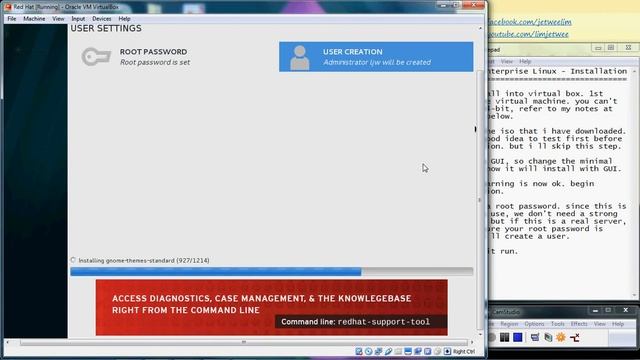Click the CamStudio black swf producer icon
The image size is (640, 360).
(575, 337)
